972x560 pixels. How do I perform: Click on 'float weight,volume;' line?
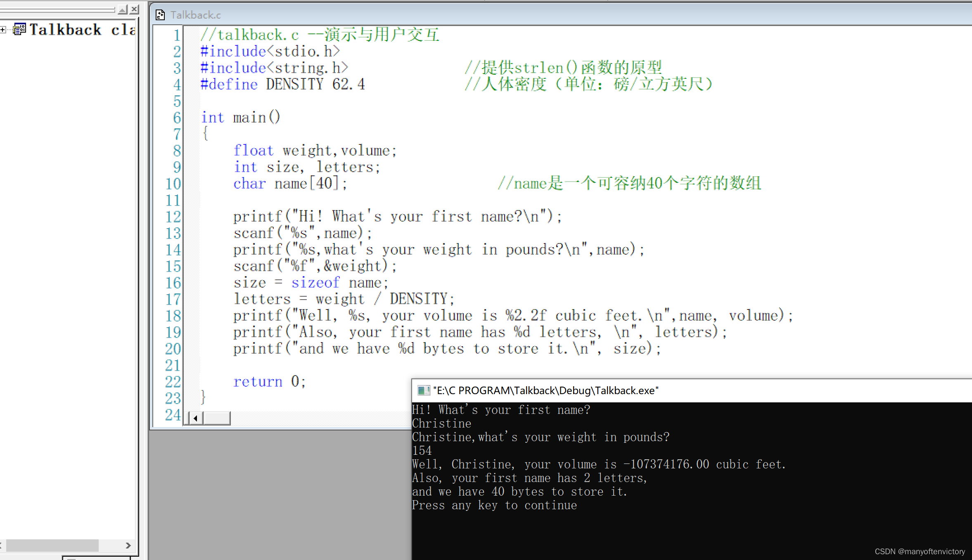tap(315, 151)
